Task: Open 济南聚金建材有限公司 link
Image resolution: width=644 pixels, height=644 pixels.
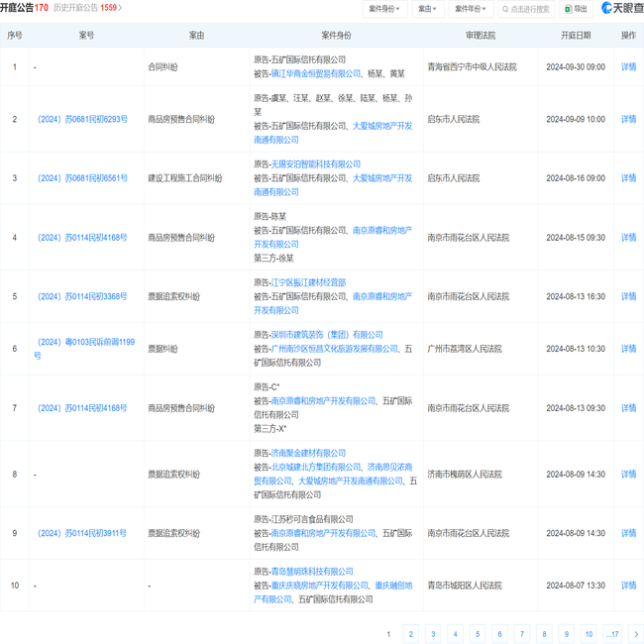Action: pos(308,453)
